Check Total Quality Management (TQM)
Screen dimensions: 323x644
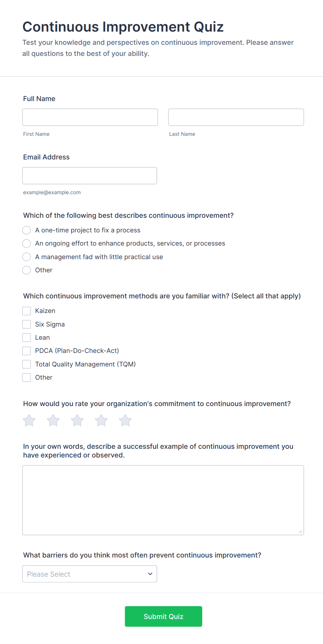(26, 364)
